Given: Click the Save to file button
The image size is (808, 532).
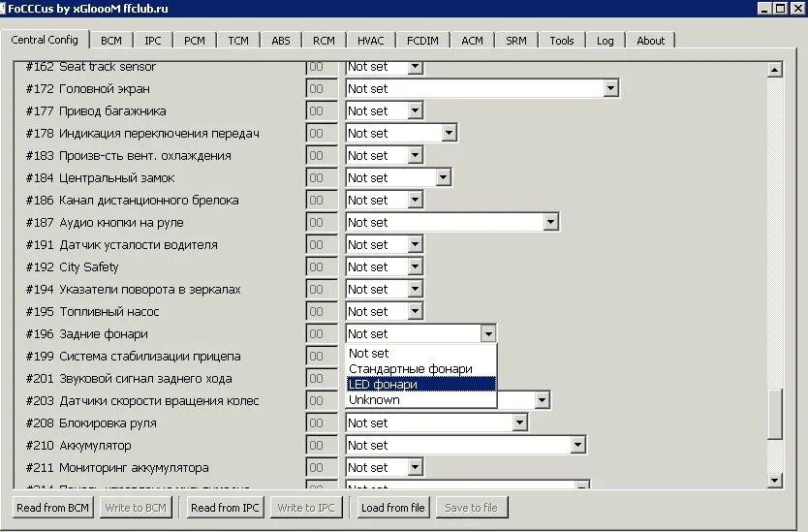Looking at the screenshot, I should pyautogui.click(x=471, y=508).
